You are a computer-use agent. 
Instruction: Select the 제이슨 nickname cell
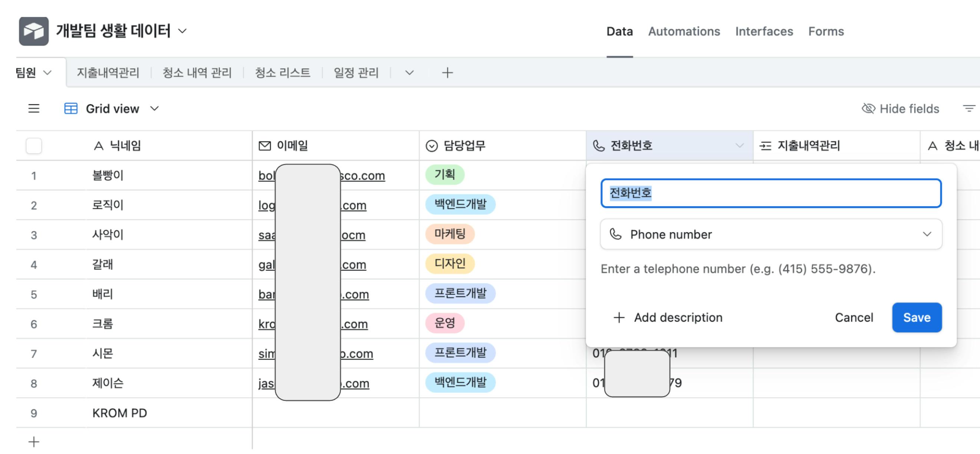click(169, 383)
